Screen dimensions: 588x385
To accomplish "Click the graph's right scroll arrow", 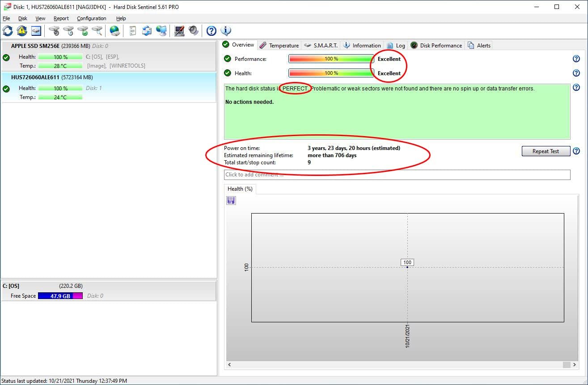I will click(x=575, y=365).
